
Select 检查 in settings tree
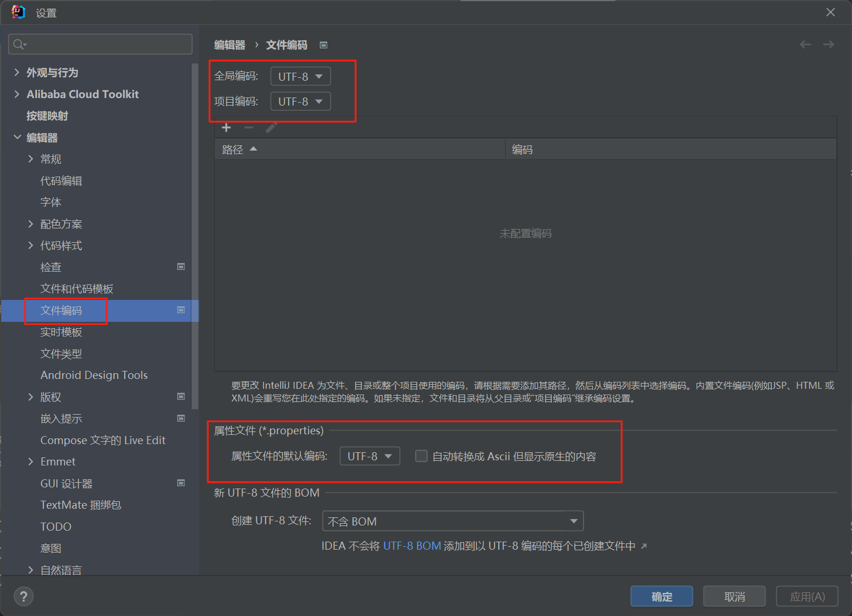(x=51, y=267)
